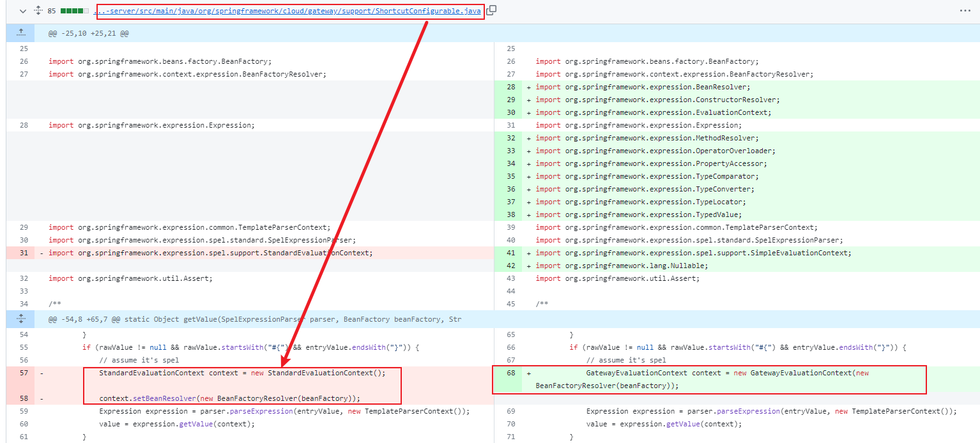Expand hidden lines at the @@ -54,8 hunk
This screenshot has width=980, height=443.
coord(21,319)
